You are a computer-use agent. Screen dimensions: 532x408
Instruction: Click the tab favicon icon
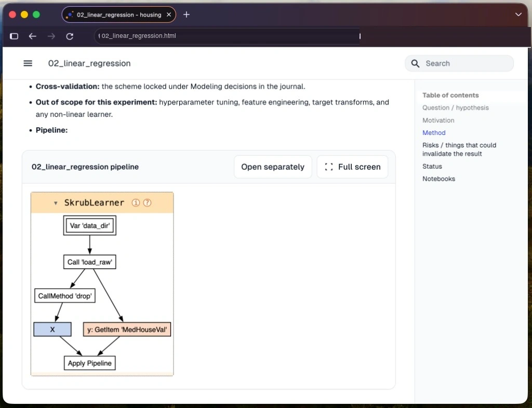tap(70, 15)
